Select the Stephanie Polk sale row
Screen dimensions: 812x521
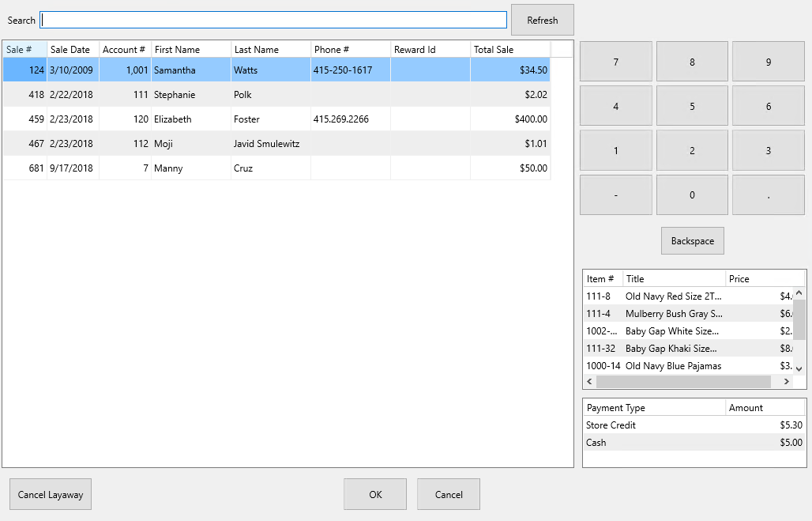coord(276,94)
